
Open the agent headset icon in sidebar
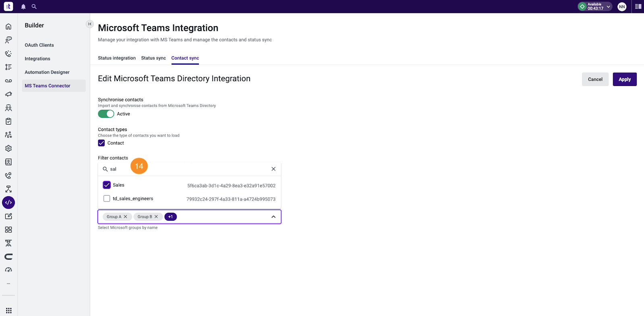(x=8, y=40)
